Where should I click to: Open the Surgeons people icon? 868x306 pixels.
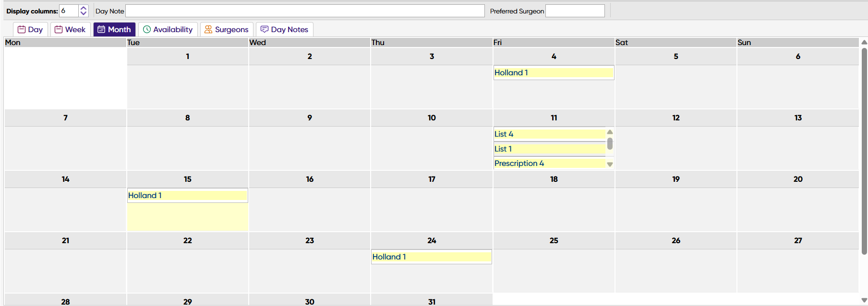point(208,29)
